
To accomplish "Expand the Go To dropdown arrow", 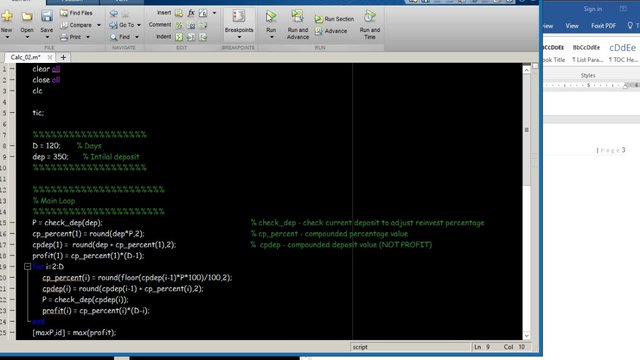I will (139, 25).
